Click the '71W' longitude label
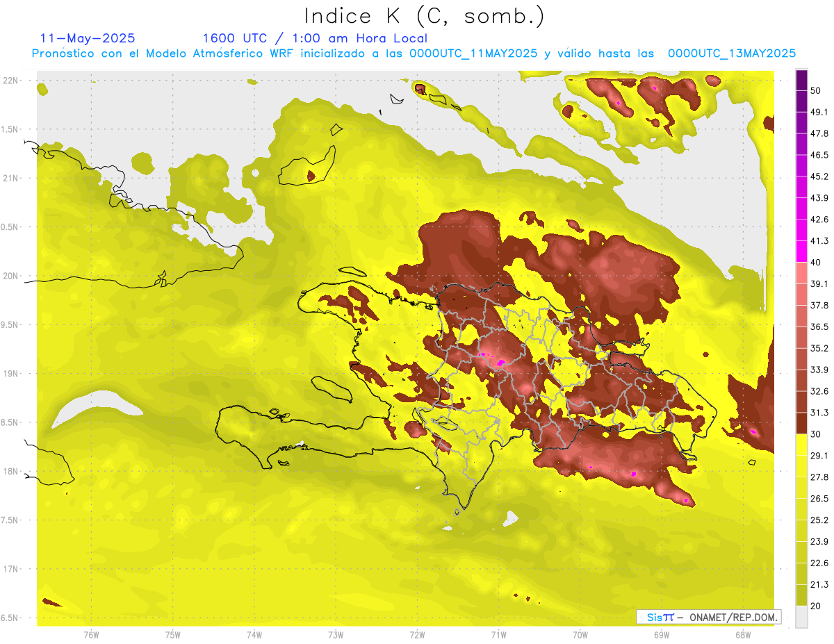Viewport: 834px width, 644px height. tap(498, 635)
